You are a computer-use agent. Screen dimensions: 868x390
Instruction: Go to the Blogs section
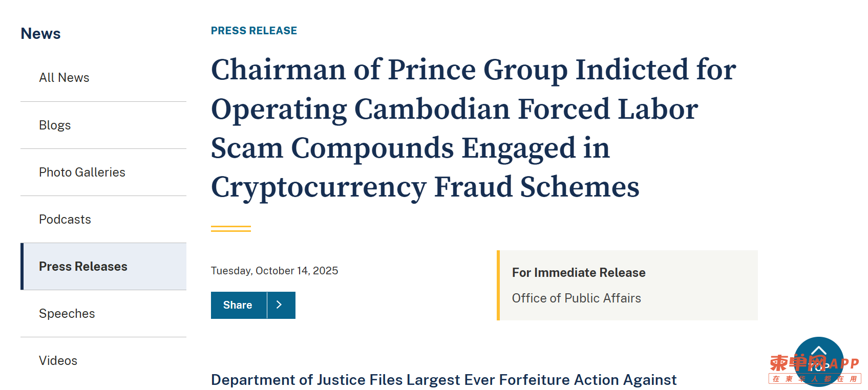[55, 125]
